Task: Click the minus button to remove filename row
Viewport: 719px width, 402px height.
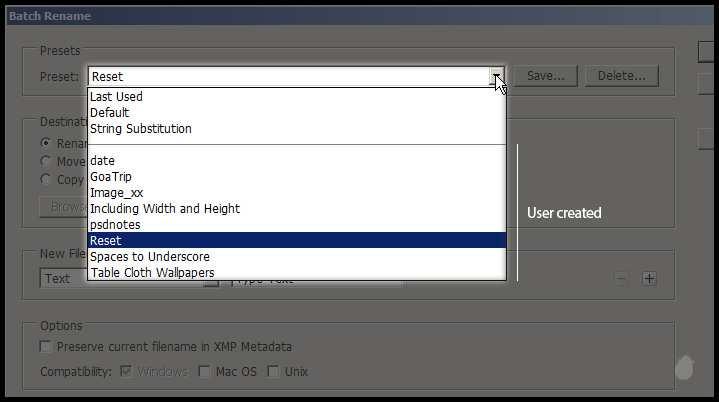Action: (x=622, y=279)
